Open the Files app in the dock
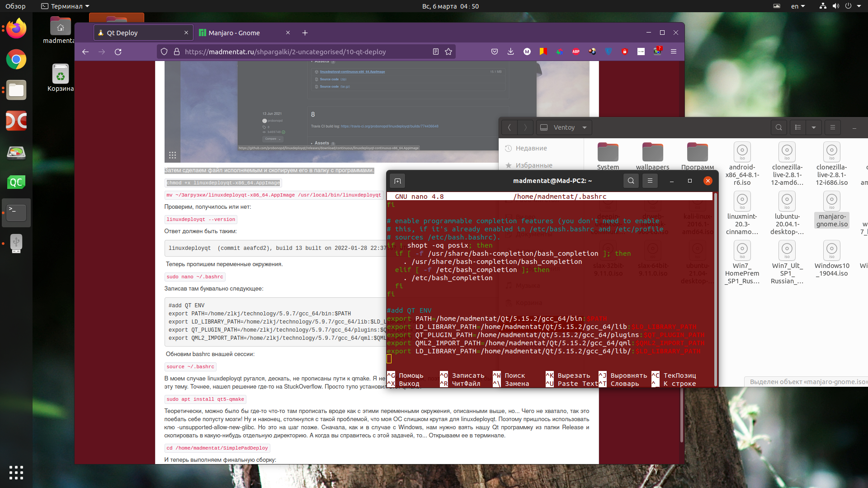The image size is (868, 488). point(16,90)
